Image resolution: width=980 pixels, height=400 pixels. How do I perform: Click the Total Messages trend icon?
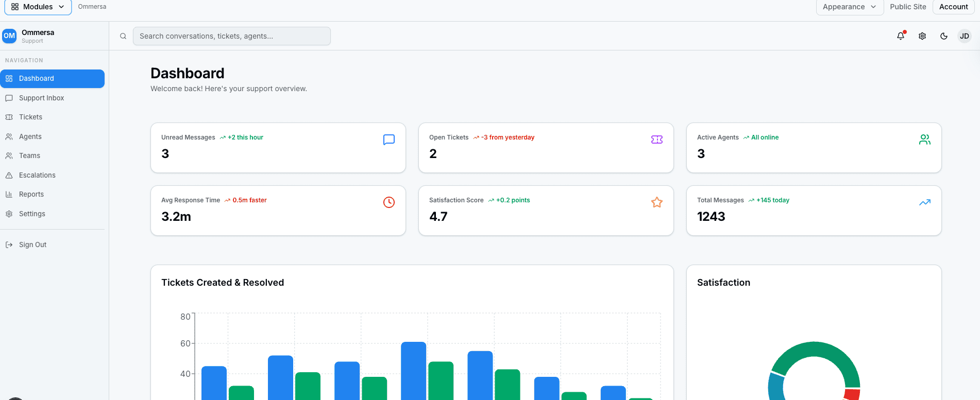point(925,202)
